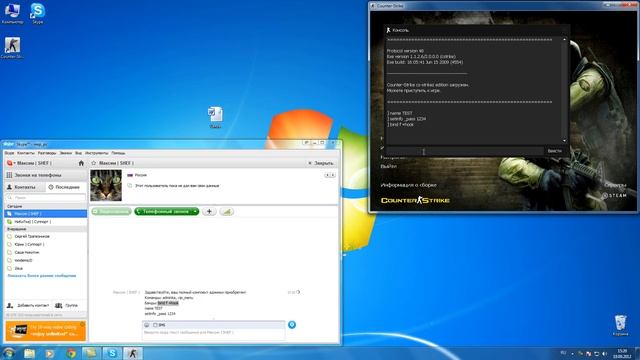Image resolution: width=640 pixels, height=360 pixels.
Task: Switch to Counter-Strike via taskbar button
Action: pos(133,353)
